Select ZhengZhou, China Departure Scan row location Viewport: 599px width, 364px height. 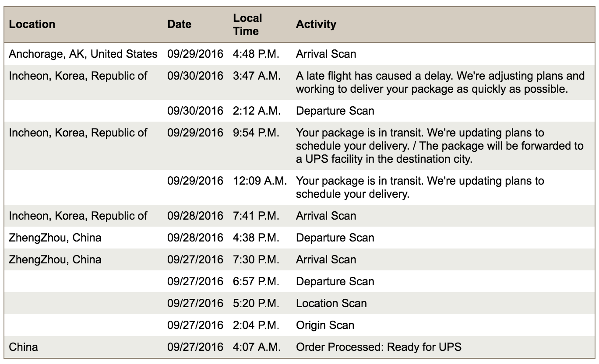pos(55,238)
